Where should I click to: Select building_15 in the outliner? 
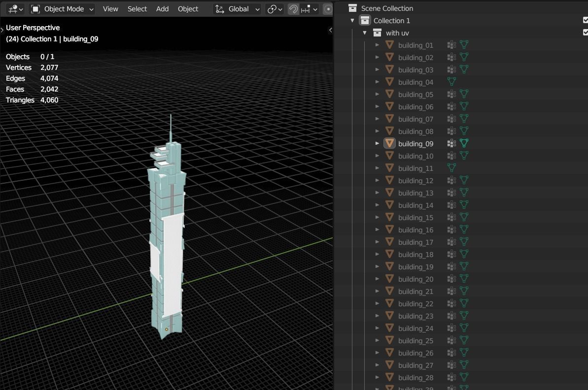click(415, 218)
